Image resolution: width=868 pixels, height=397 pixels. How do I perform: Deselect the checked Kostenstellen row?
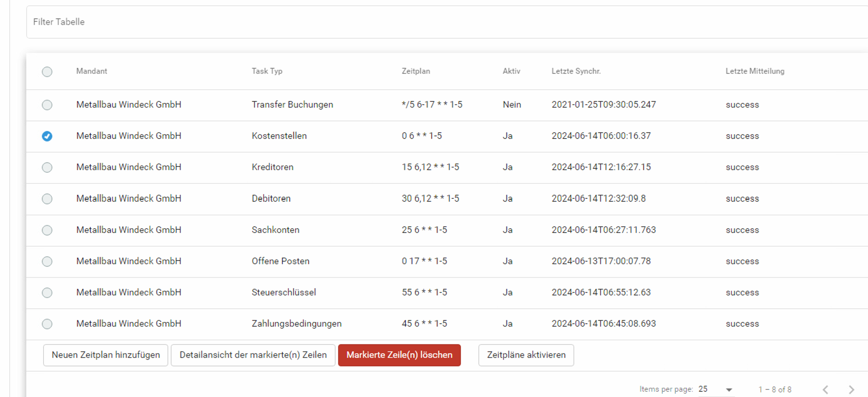(x=47, y=136)
